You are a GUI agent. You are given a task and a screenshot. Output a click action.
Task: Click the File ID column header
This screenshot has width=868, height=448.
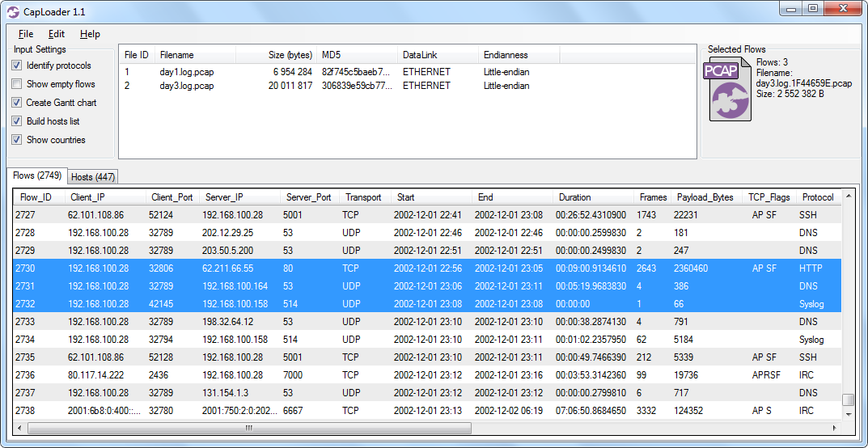[137, 55]
